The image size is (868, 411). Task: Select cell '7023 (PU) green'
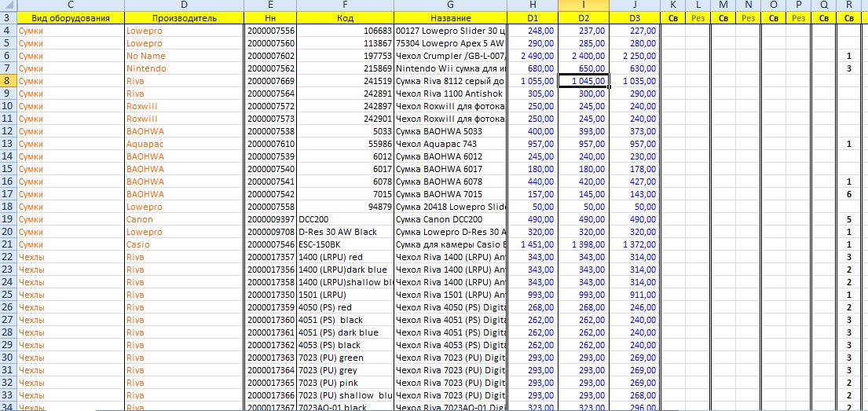(x=346, y=358)
